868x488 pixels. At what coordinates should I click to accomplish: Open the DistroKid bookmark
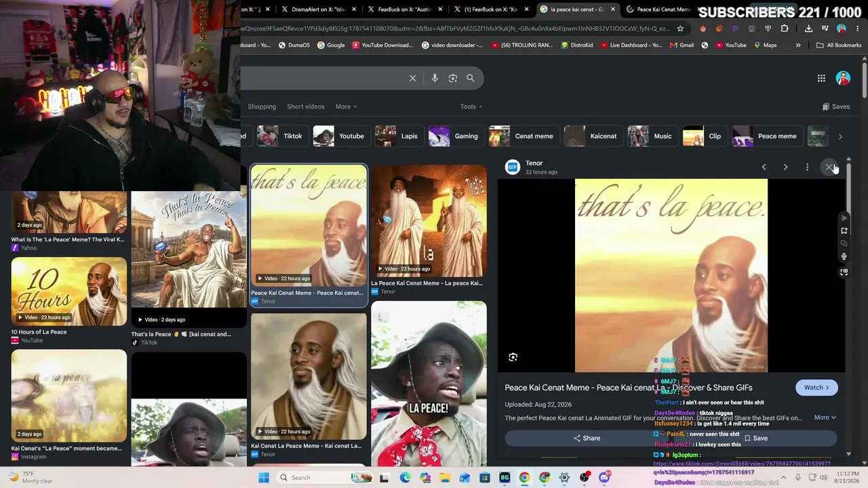577,45
